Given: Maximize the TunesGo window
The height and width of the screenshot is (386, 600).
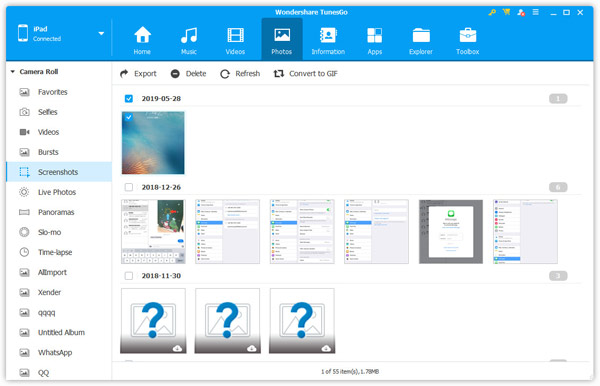Looking at the screenshot, I should pos(566,13).
